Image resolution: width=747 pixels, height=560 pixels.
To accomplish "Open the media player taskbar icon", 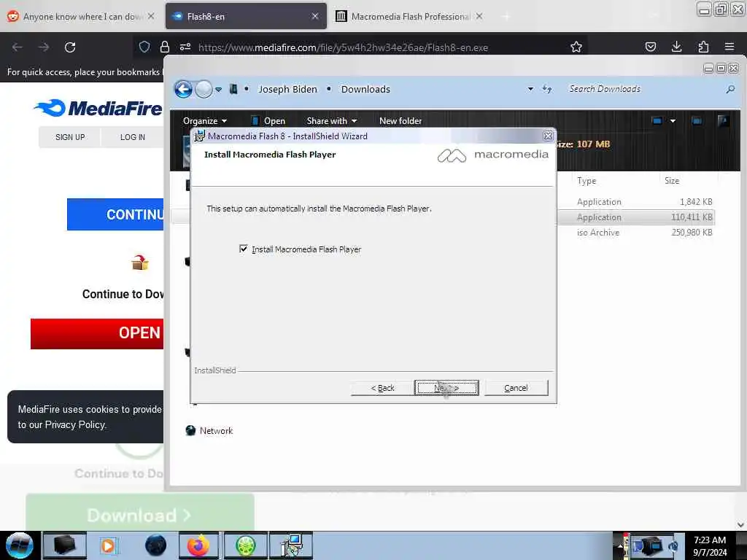I will [108, 545].
